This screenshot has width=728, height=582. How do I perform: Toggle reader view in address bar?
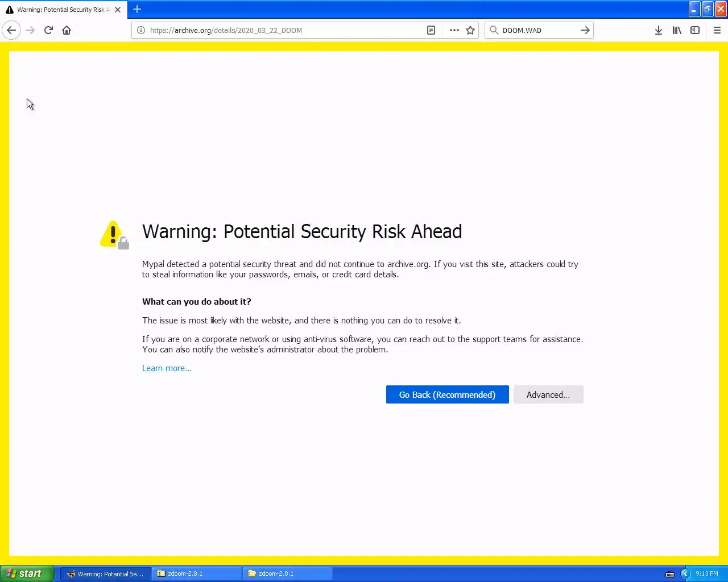click(x=431, y=30)
